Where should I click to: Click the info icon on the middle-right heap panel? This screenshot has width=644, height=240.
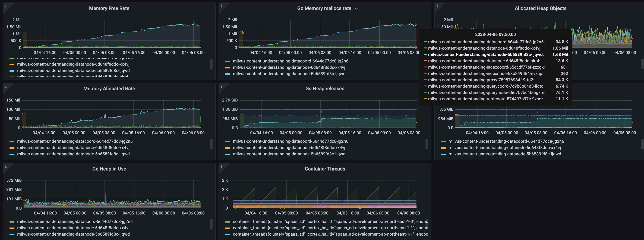(x=437, y=86)
